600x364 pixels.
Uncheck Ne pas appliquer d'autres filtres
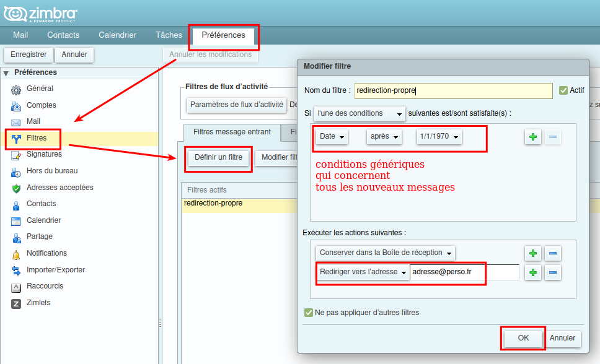click(309, 313)
